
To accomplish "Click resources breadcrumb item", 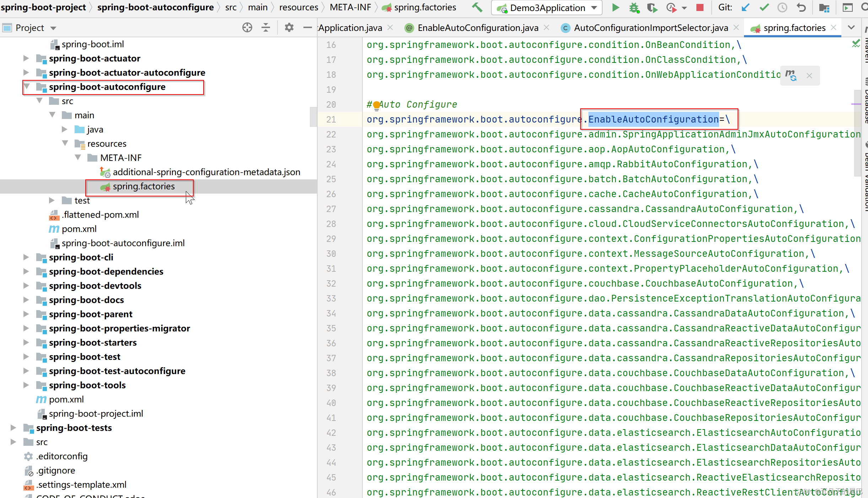I will pyautogui.click(x=298, y=7).
